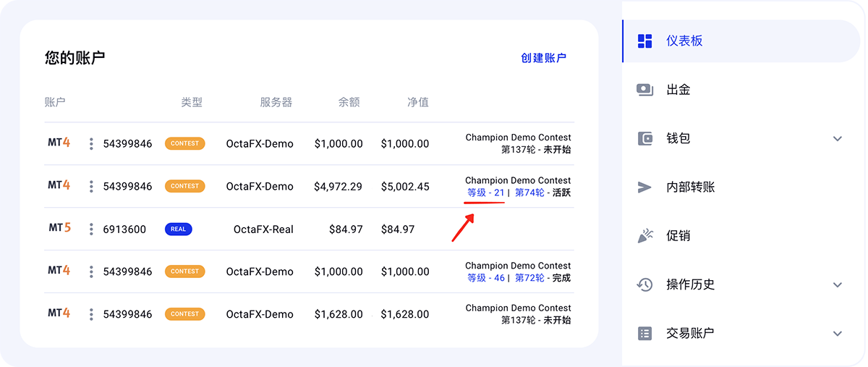Image resolution: width=868 pixels, height=367 pixels.
Task: Click the 等级 - 46 link
Action: (x=486, y=278)
